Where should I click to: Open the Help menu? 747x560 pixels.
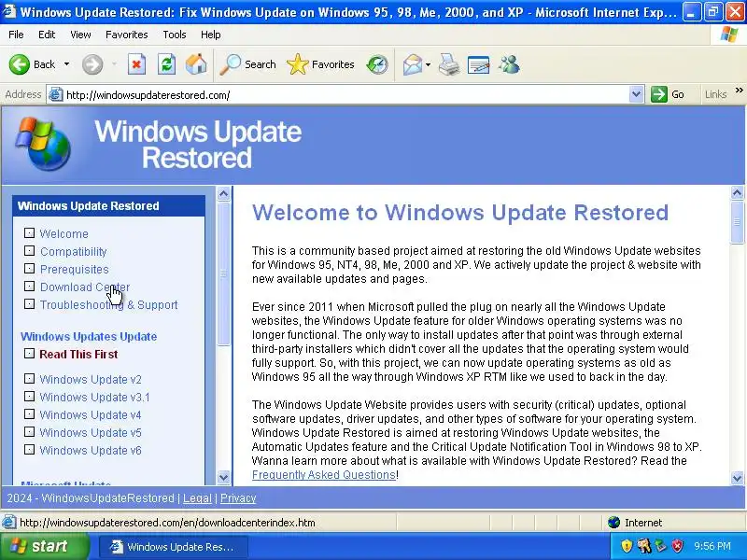point(211,35)
